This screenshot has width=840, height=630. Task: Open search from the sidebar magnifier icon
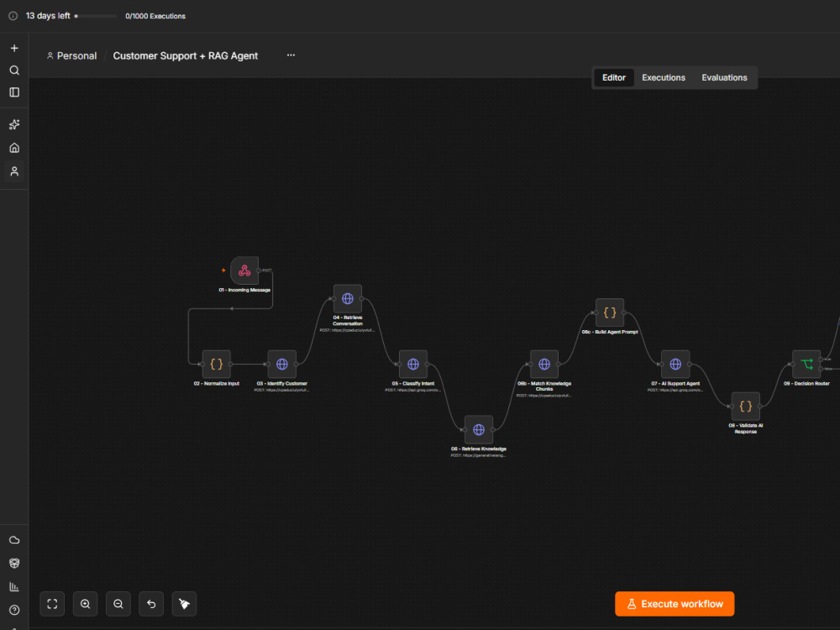coord(14,71)
